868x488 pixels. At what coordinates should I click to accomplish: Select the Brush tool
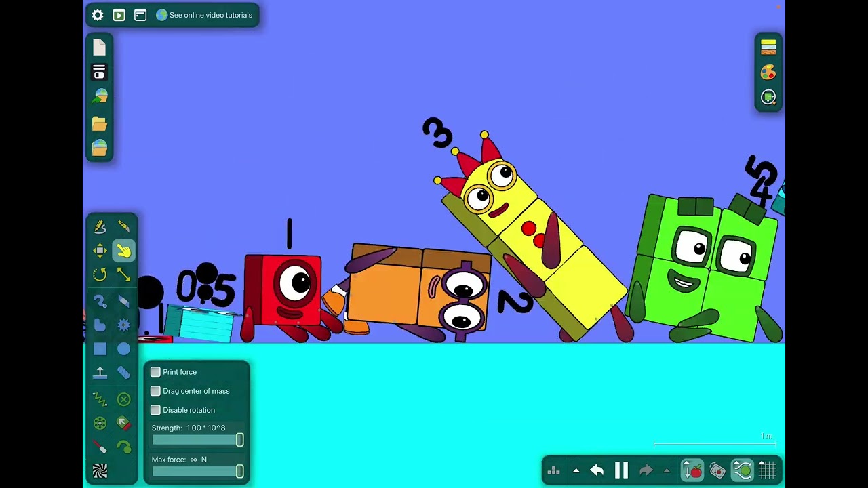(x=100, y=302)
